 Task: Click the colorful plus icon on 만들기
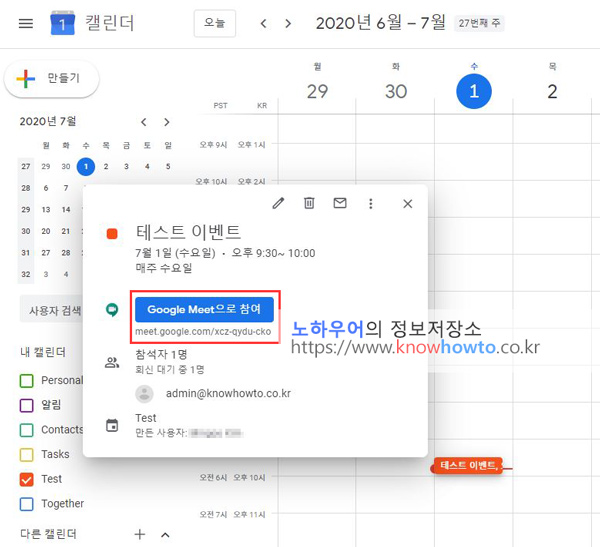[26, 78]
